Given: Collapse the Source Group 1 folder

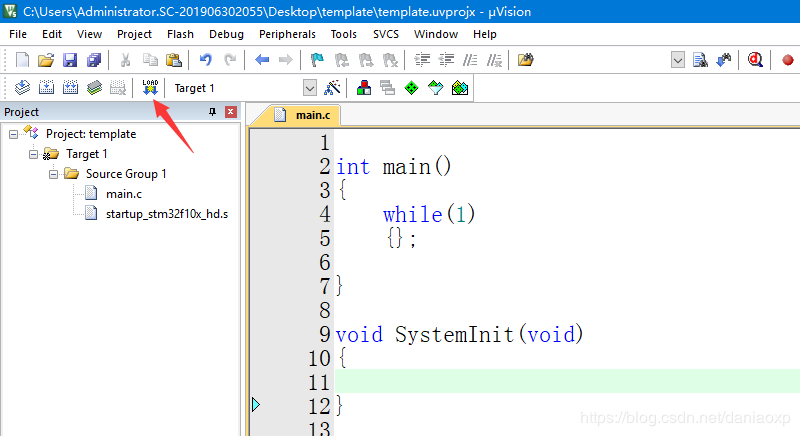Looking at the screenshot, I should [x=54, y=174].
